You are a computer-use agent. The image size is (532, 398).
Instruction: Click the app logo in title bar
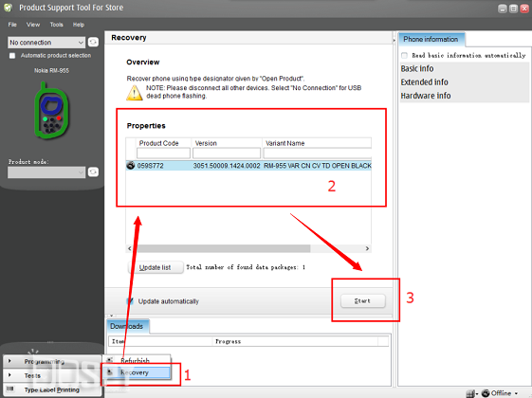coord(9,8)
